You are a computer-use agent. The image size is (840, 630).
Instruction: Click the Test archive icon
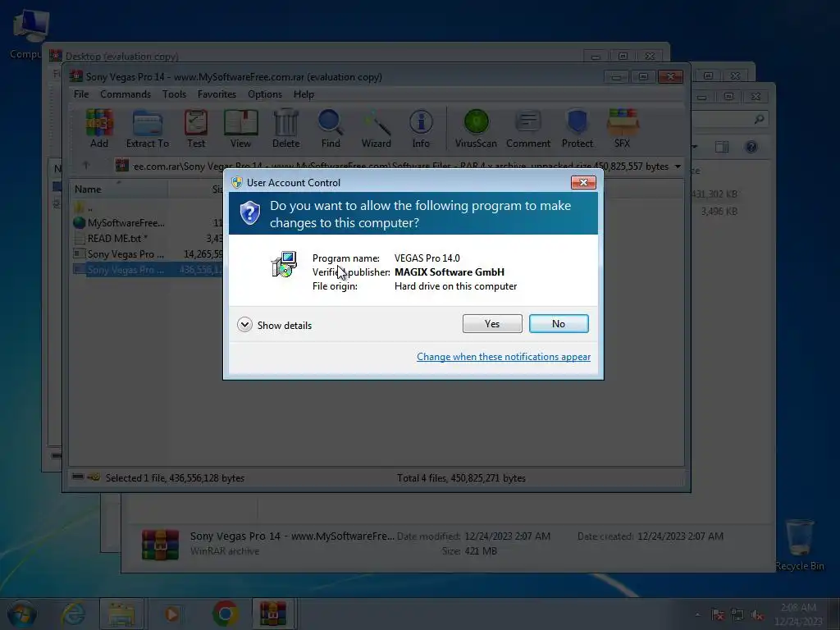[x=196, y=129]
